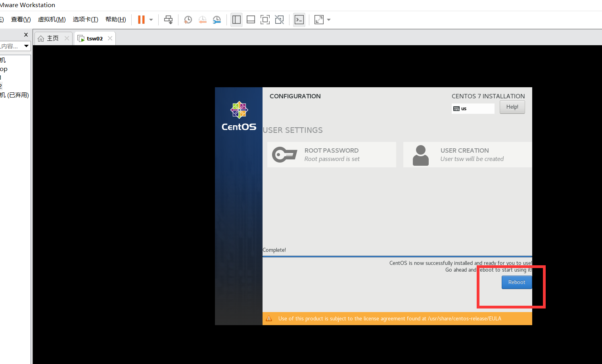Image resolution: width=602 pixels, height=364 pixels.
Task: Click the Help! button
Action: click(x=512, y=107)
